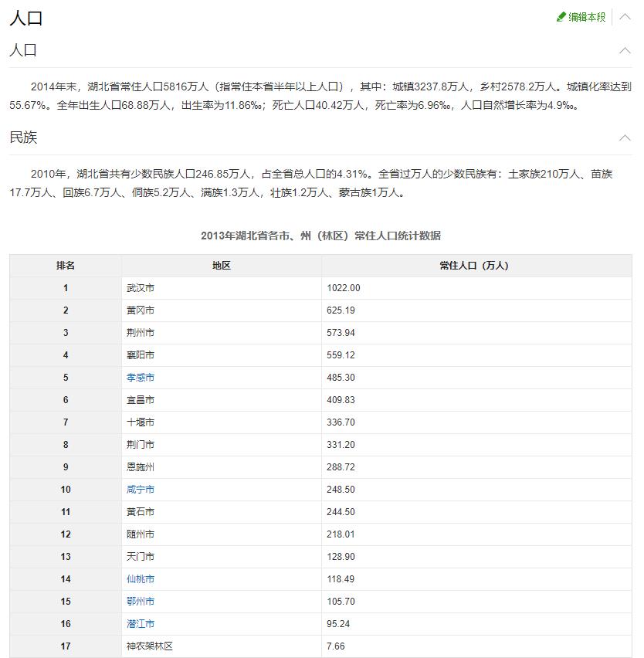
Task: Collapse the 民族 subsection chevron
Action: [x=625, y=137]
